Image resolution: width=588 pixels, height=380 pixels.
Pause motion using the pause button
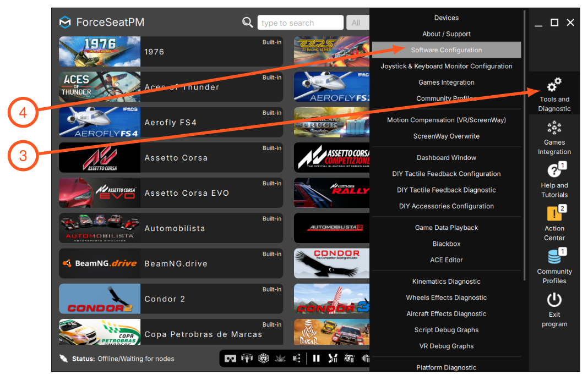(x=316, y=359)
